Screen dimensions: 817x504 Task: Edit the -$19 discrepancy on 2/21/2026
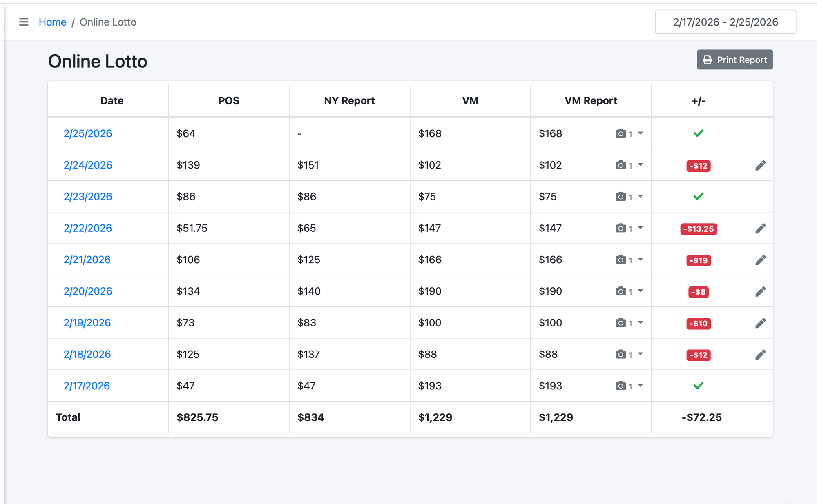[760, 260]
